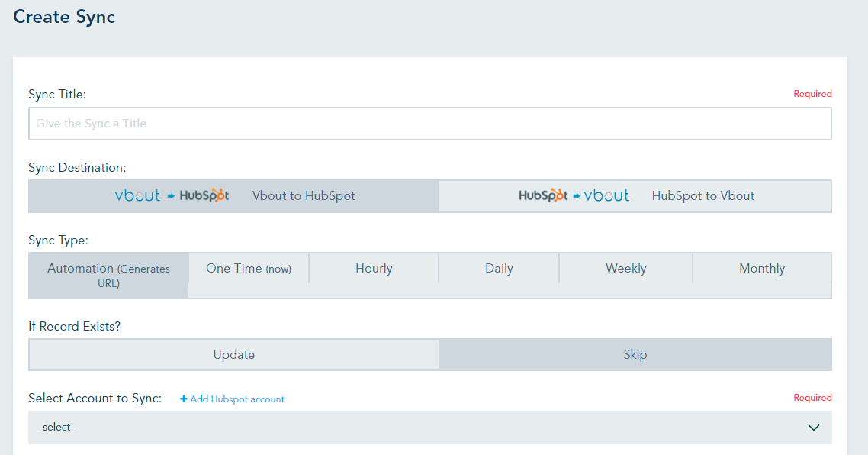The height and width of the screenshot is (455, 868).
Task: Click the dropdown chevron arrow in account select
Action: [813, 428]
